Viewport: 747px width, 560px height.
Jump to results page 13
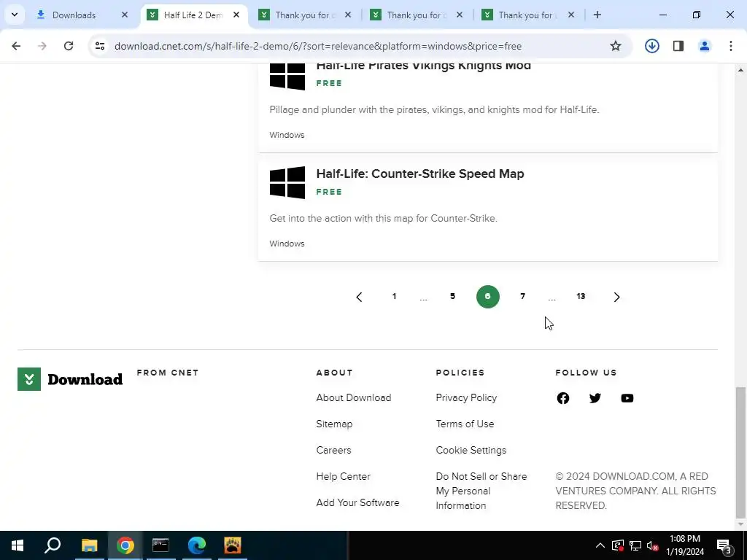tap(581, 296)
